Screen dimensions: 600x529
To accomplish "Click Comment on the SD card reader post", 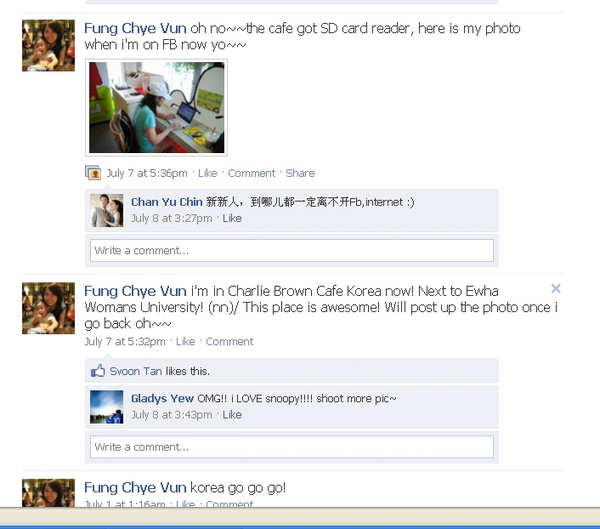I will [x=251, y=173].
